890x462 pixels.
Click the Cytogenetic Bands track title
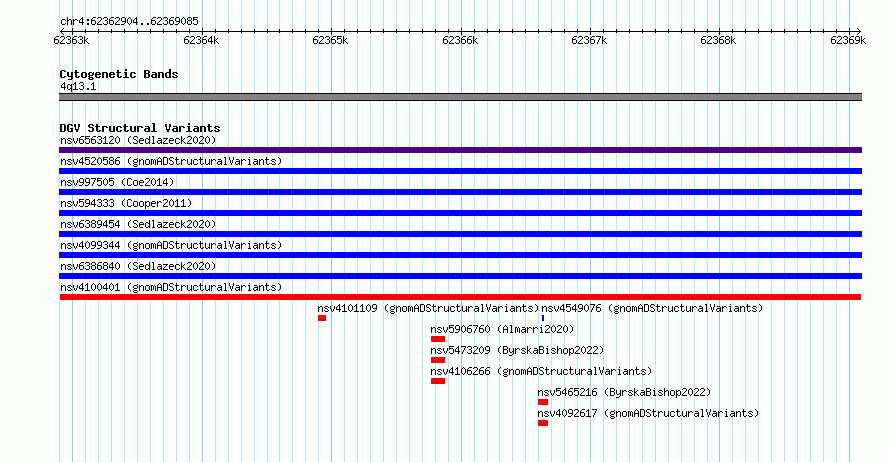[119, 74]
